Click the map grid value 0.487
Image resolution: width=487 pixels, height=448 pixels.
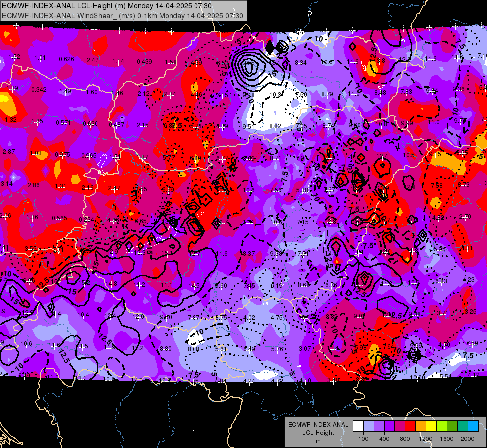click(x=117, y=124)
